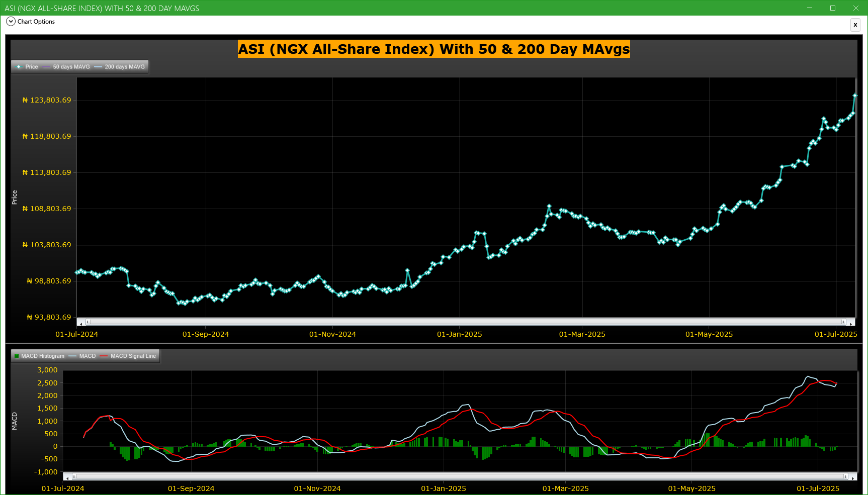868x495 pixels.
Task: Click the Price vertical axis title
Action: click(15, 197)
